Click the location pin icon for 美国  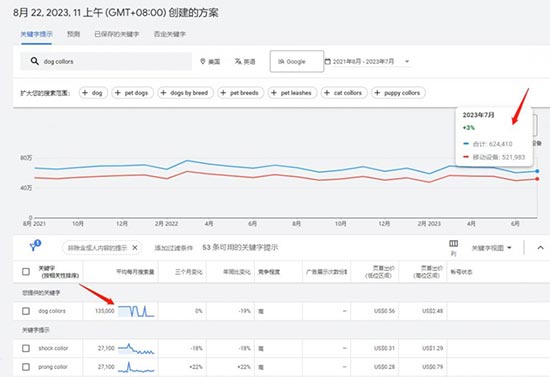point(202,61)
